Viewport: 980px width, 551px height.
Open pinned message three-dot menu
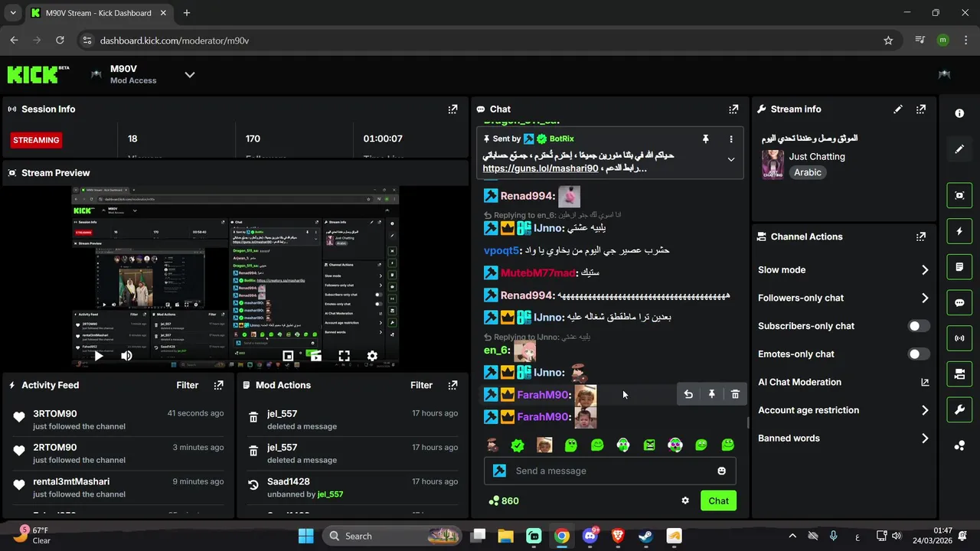coord(731,139)
